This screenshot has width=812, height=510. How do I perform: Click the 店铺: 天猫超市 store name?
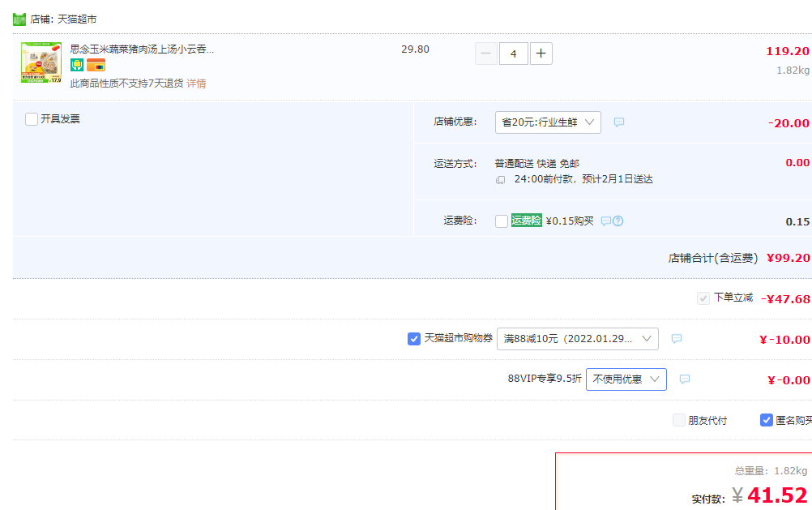tap(63, 19)
